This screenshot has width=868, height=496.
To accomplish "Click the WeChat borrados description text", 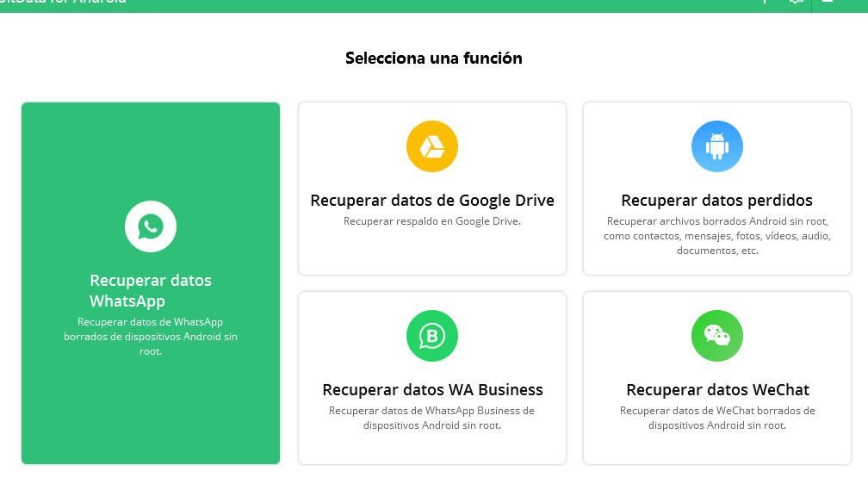I will pos(717,418).
